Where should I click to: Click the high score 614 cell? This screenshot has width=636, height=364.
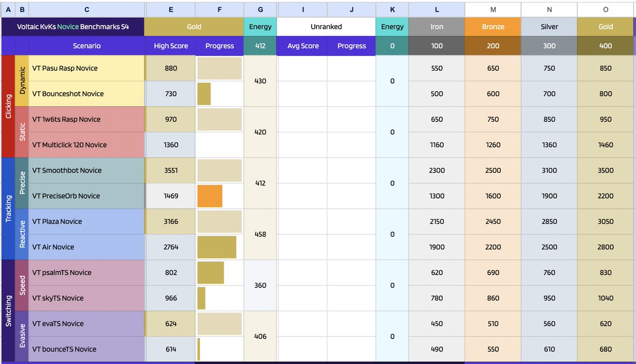click(x=171, y=349)
